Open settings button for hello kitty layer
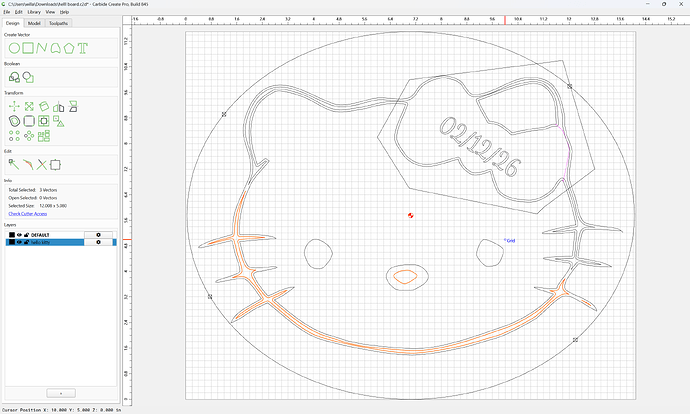 pyautogui.click(x=98, y=242)
